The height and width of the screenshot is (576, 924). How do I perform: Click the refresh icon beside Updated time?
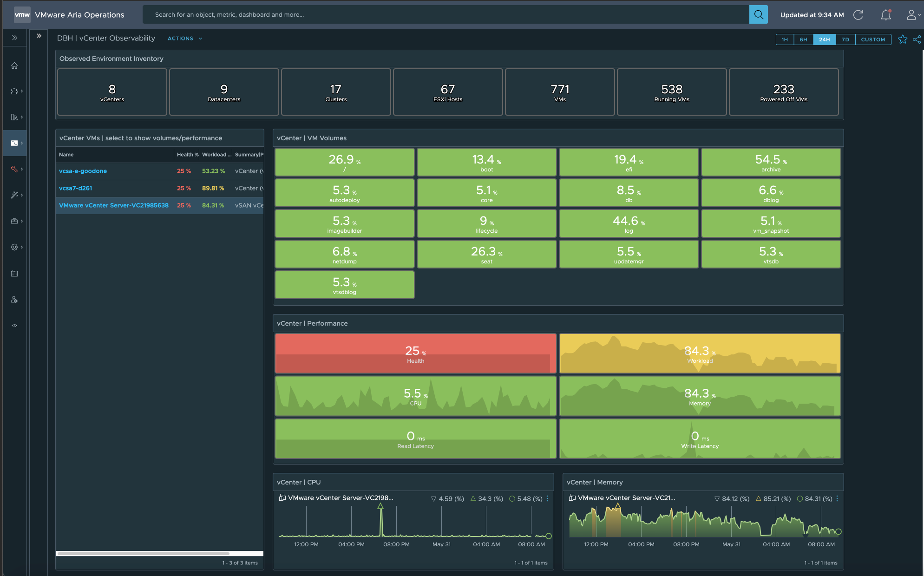(858, 15)
